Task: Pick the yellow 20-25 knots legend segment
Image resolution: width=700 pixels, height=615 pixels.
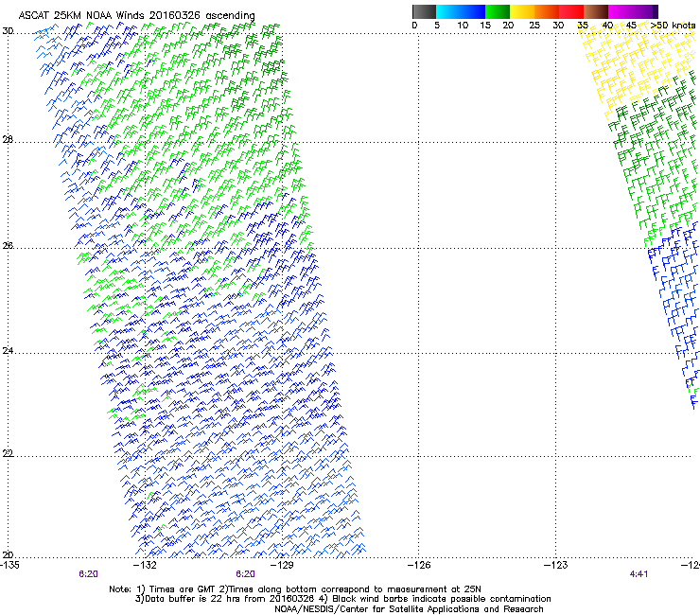Action: (522, 11)
